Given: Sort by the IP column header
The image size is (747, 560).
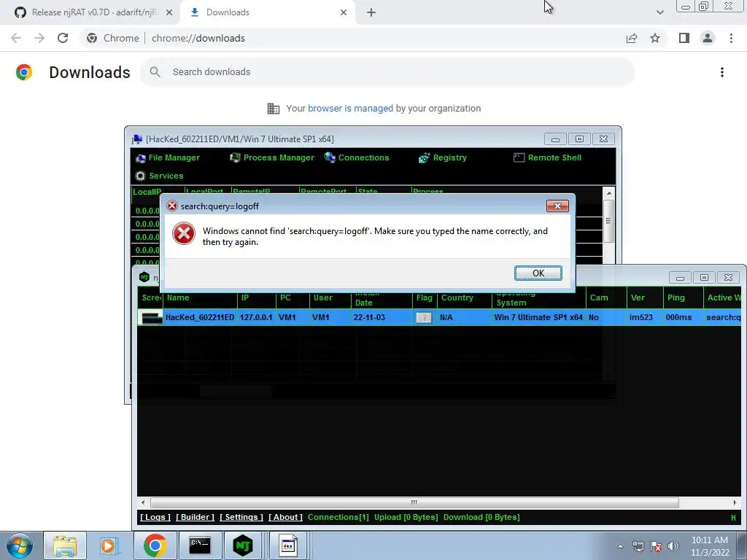Looking at the screenshot, I should pos(256,297).
